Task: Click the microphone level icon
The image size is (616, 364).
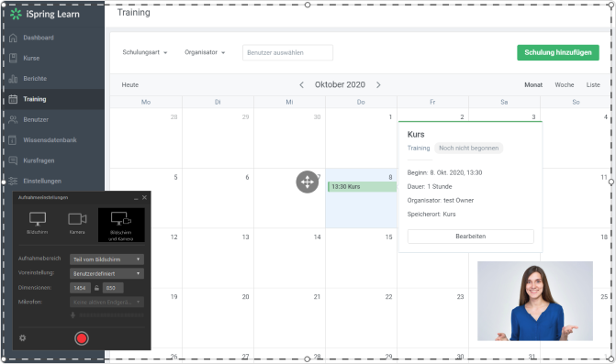Action: coord(73,315)
